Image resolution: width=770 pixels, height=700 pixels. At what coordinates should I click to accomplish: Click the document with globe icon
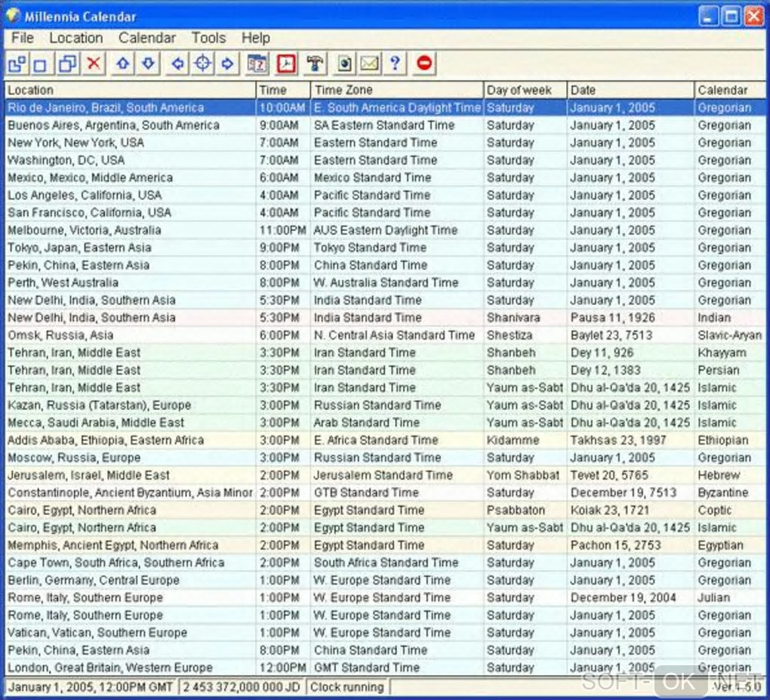coord(345,64)
